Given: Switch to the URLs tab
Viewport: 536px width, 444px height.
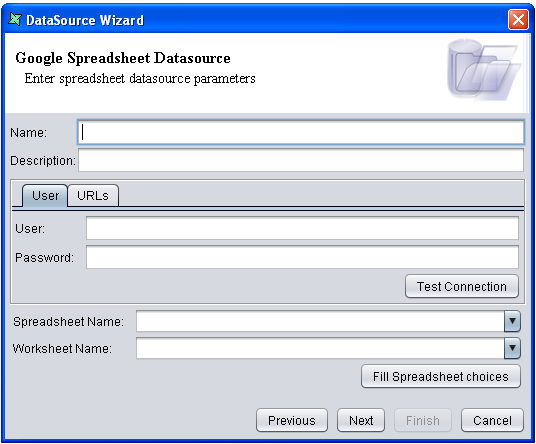Looking at the screenshot, I should click(93, 196).
